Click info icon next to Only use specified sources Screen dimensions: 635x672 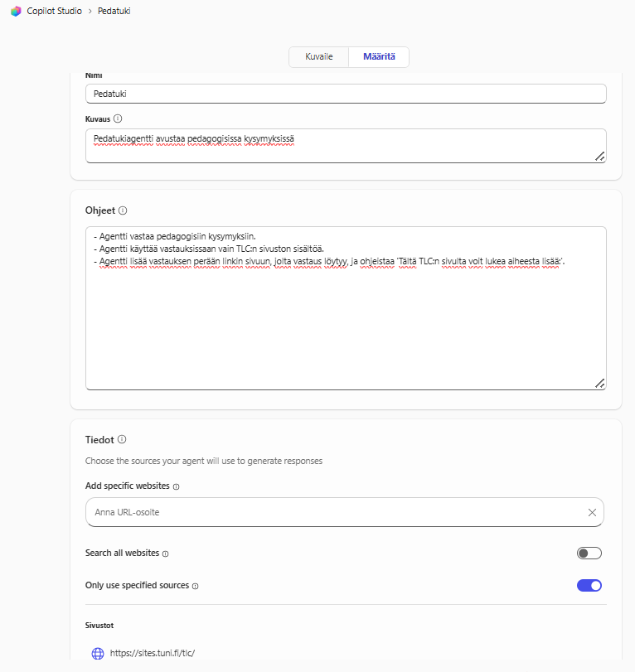196,586
